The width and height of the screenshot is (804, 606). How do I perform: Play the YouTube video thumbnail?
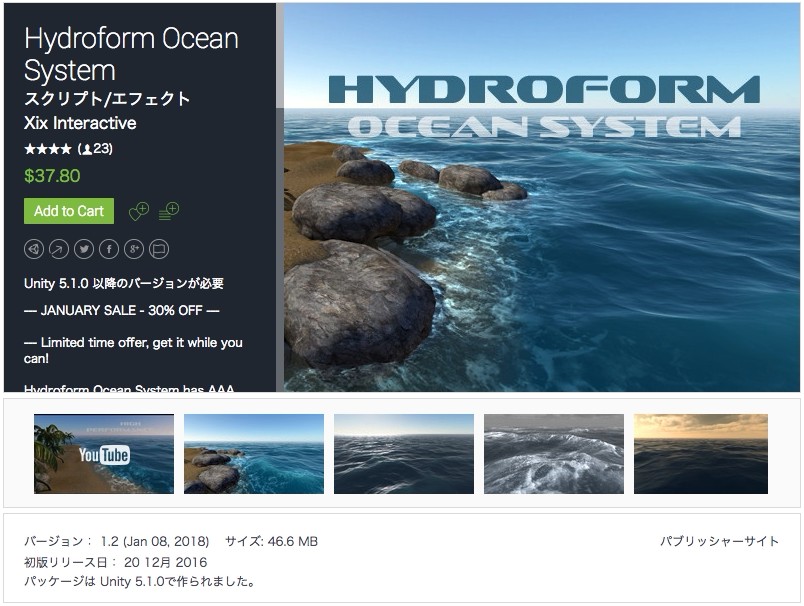point(104,454)
